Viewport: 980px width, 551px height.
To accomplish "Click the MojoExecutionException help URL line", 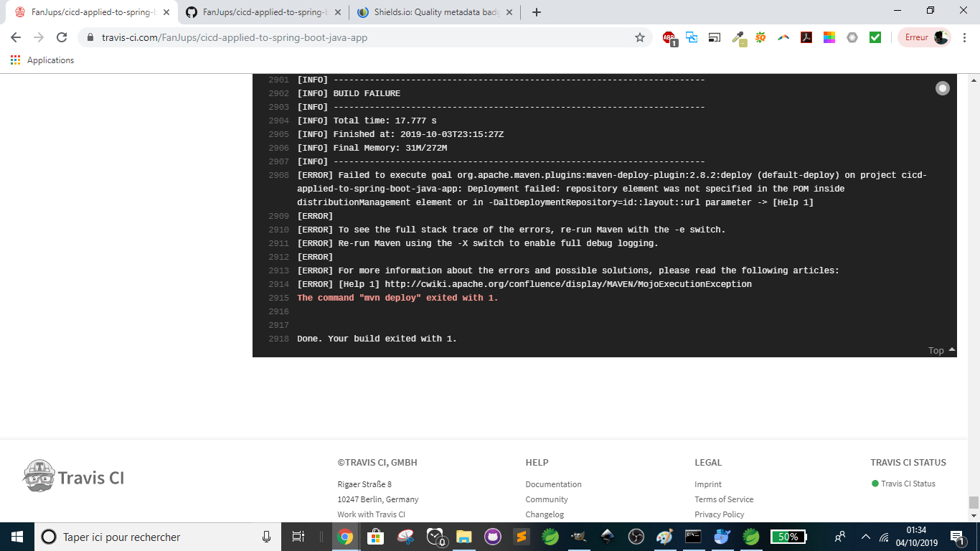I will (524, 284).
